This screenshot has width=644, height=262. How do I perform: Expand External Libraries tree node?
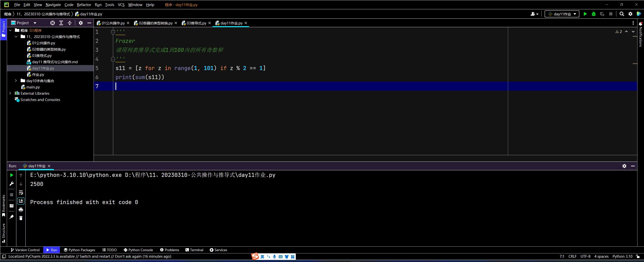(10, 93)
